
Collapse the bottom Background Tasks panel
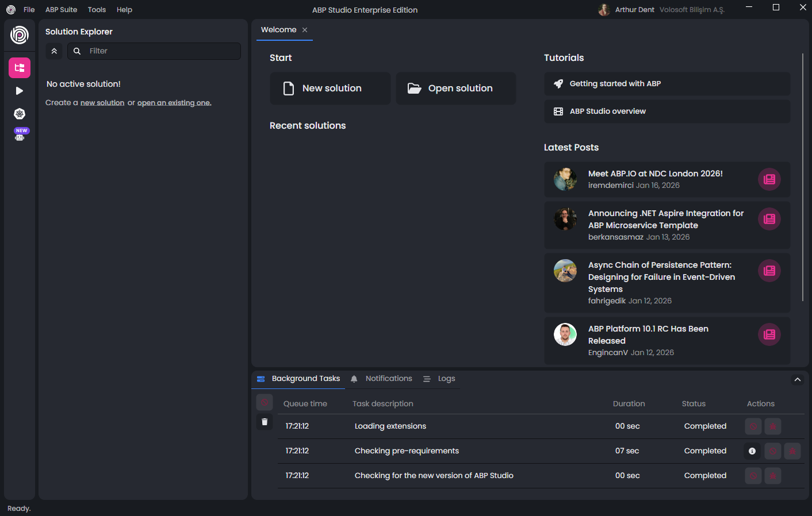(x=798, y=379)
